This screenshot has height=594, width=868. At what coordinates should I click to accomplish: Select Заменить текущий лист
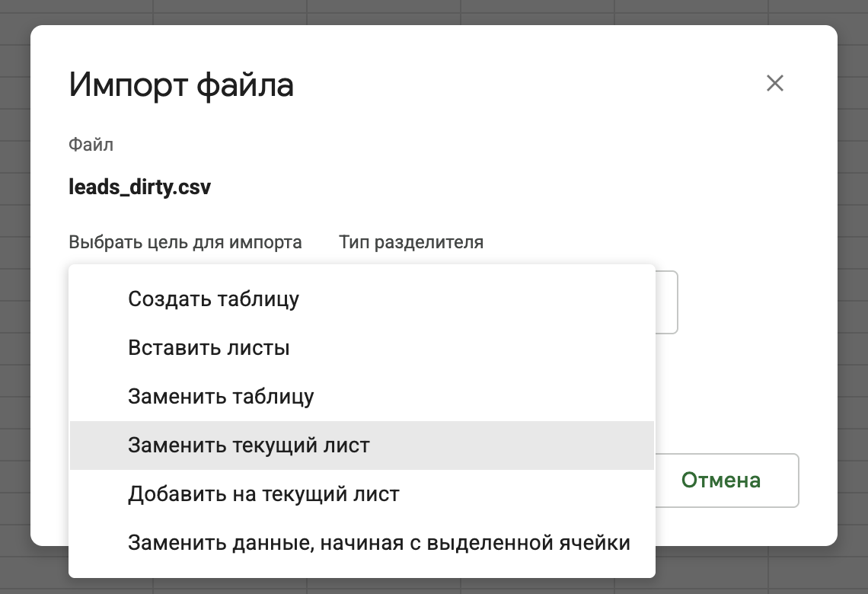coord(362,445)
